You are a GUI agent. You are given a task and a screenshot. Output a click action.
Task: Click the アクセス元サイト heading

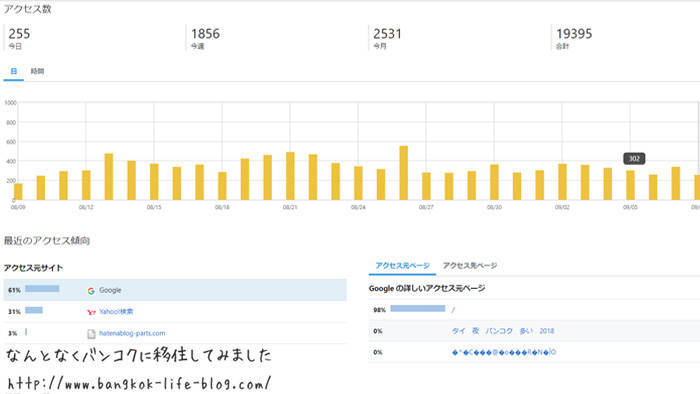point(33,268)
